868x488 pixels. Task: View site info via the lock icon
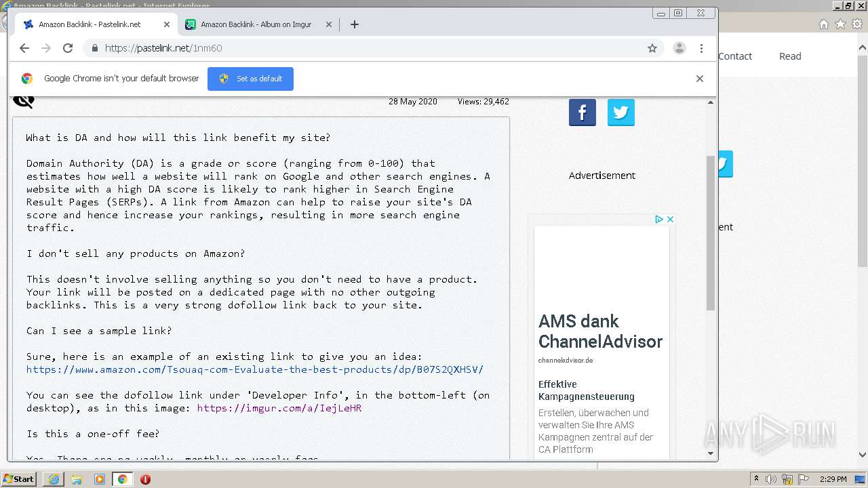pos(94,48)
